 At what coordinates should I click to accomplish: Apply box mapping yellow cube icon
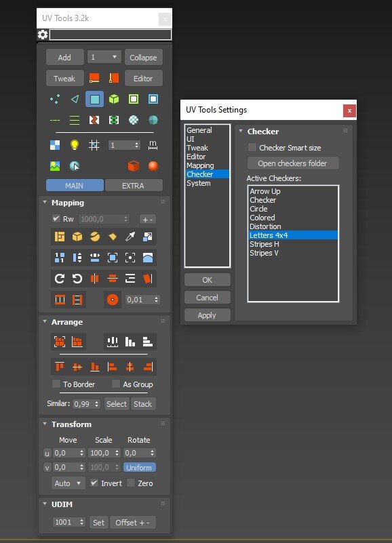coord(77,237)
